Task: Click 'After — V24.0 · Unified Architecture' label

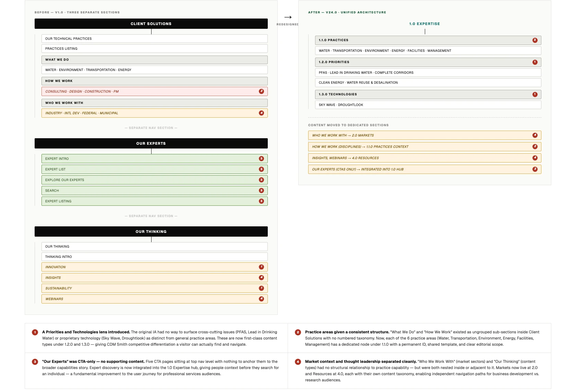Action: point(347,12)
